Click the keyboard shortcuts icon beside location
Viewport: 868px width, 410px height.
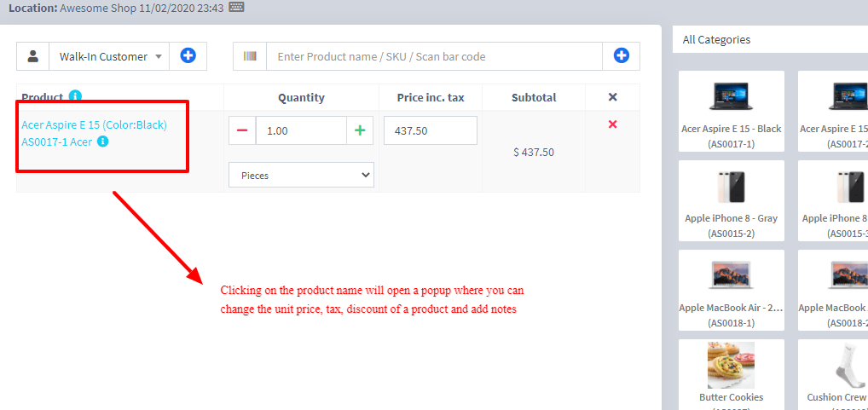tap(236, 8)
